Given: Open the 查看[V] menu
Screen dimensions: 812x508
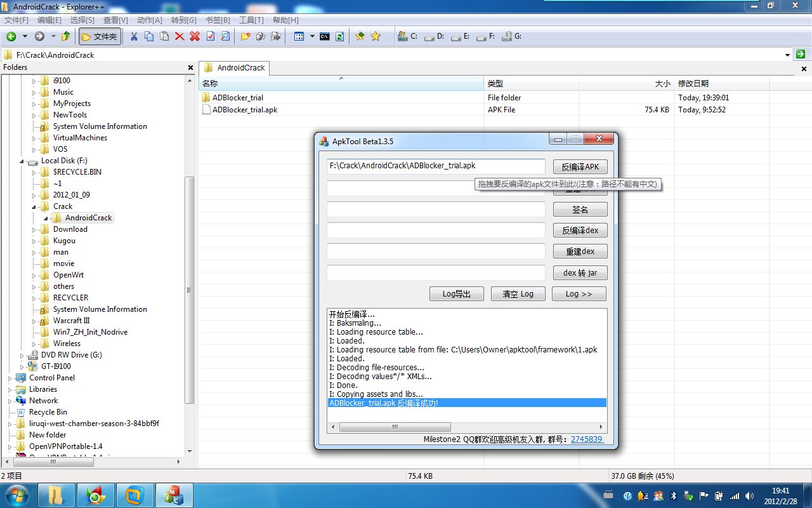Looking at the screenshot, I should tap(115, 20).
